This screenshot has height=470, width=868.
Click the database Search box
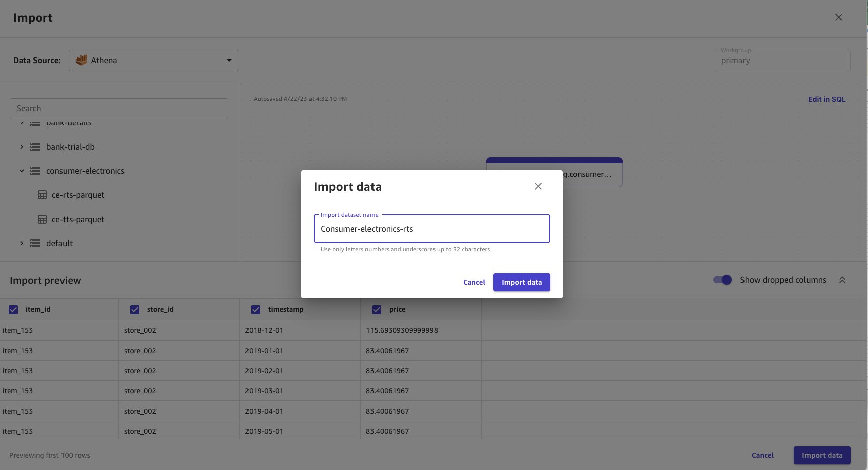[119, 108]
